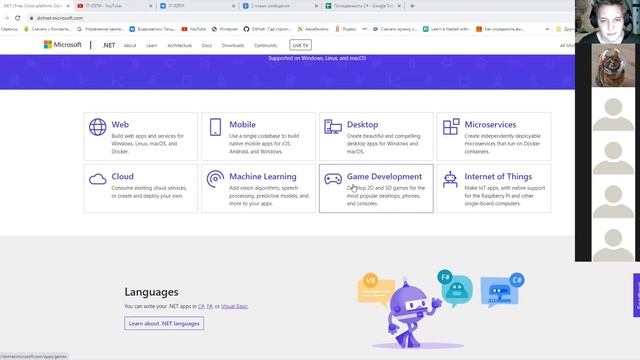Click the dotnet.microsoft.com address bar
The image size is (640, 360).
click(60, 18)
